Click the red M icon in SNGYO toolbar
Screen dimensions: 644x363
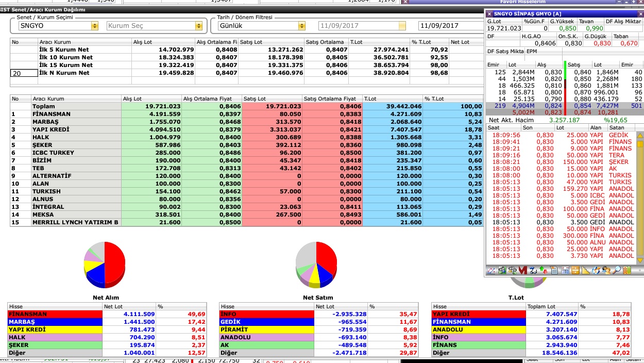522,270
